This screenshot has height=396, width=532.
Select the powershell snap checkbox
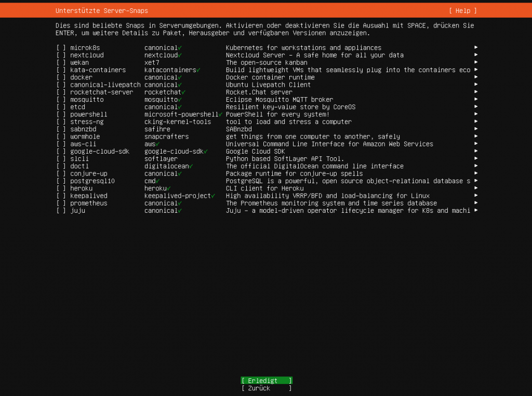coord(61,114)
